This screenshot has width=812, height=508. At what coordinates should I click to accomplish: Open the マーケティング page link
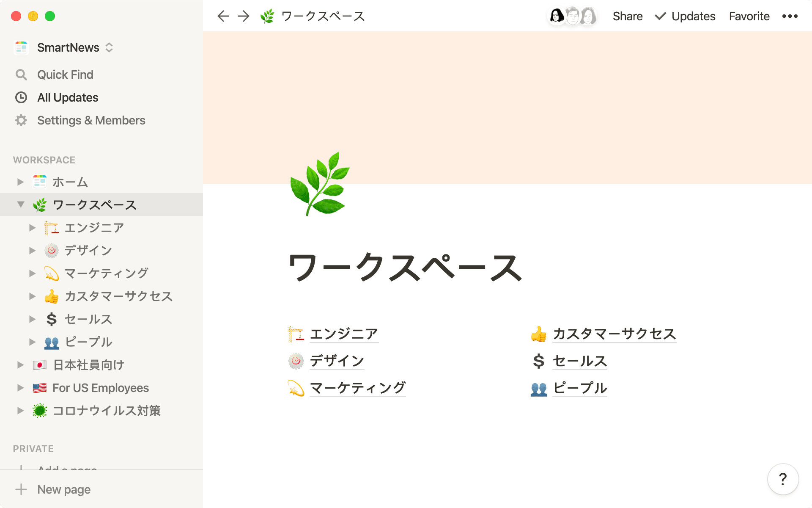point(357,387)
